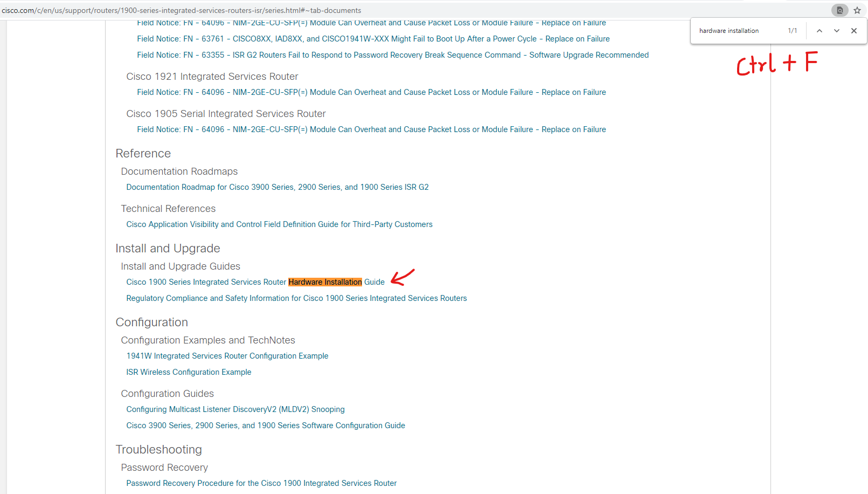This screenshot has height=494, width=868.
Task: Open Field Notice FN-63355 ISR G2 link
Action: click(x=393, y=55)
